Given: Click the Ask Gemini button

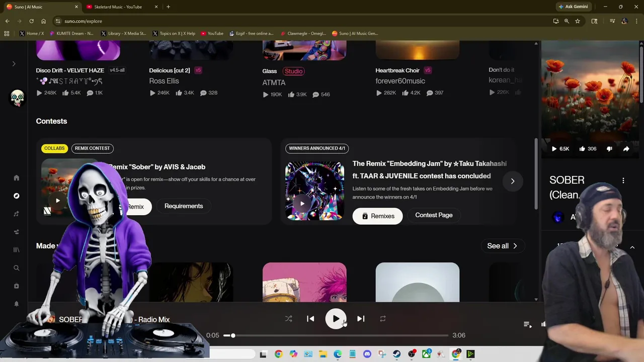Looking at the screenshot, I should click(x=573, y=7).
